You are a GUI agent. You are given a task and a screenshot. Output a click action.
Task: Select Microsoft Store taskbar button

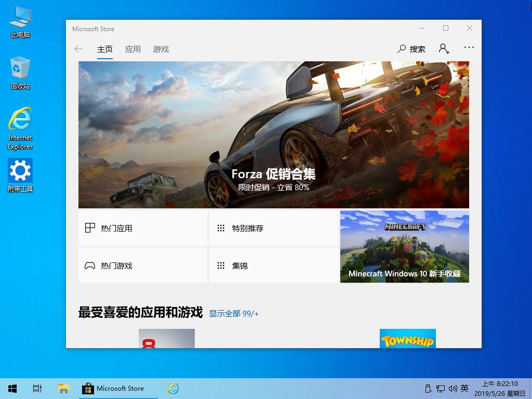coord(118,389)
